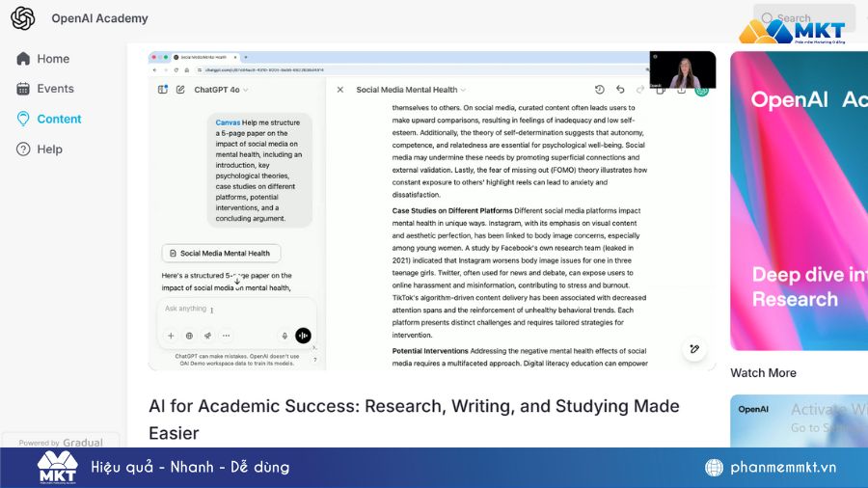
Task: Click the user prompt message bubble
Action: tap(259, 171)
